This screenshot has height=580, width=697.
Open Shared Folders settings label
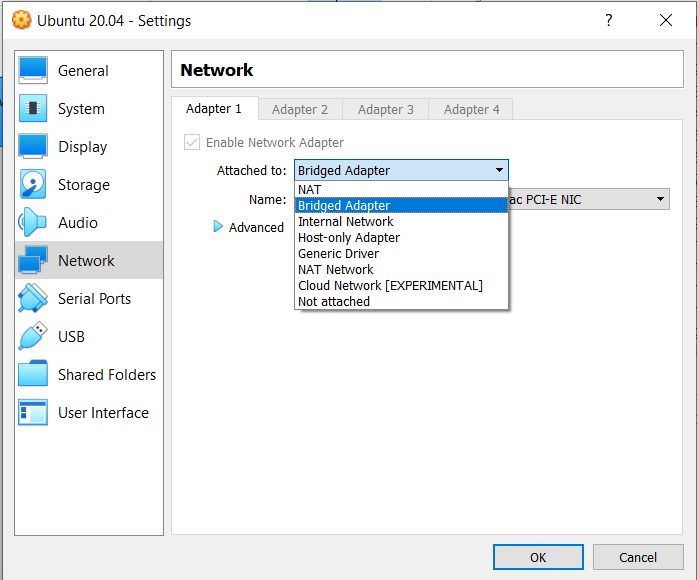coord(107,375)
